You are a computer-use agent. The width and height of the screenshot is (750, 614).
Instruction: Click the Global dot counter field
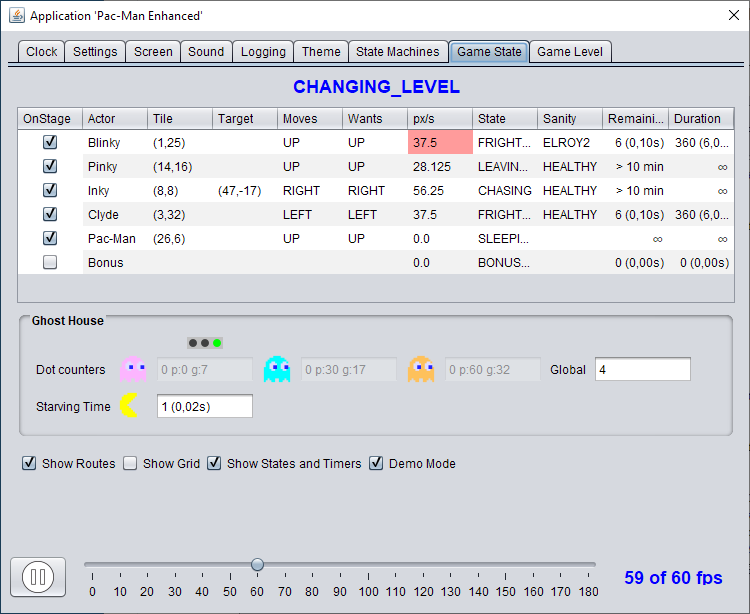pos(643,369)
